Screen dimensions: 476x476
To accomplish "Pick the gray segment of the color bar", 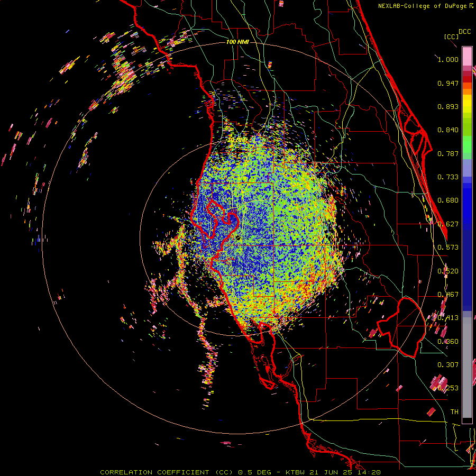I will click(467, 368).
